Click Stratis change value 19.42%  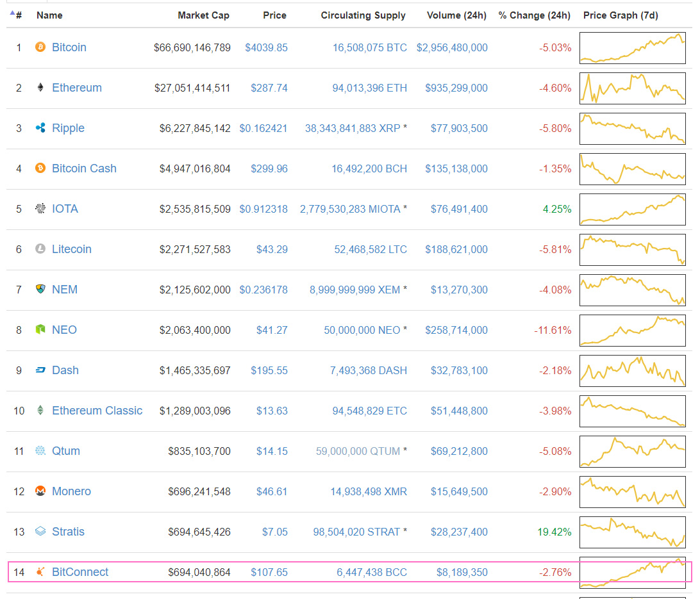click(x=554, y=532)
